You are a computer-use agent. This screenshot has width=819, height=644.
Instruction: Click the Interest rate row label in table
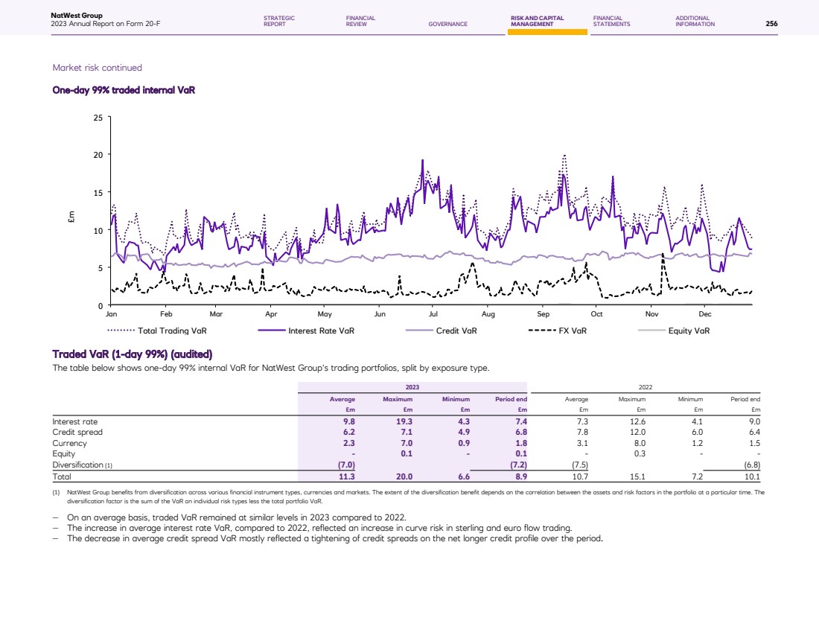tap(74, 421)
